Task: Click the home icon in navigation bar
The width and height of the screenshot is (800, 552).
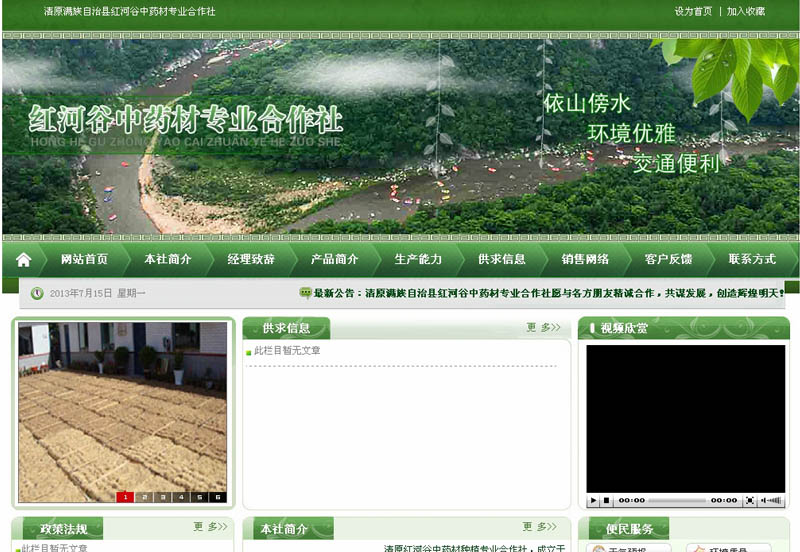Action: pos(24,259)
